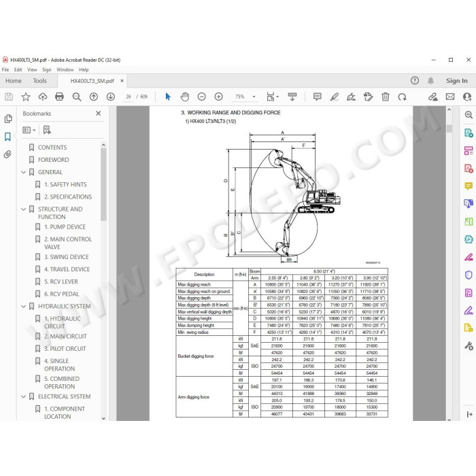Open the 5. RCV LEVER bookmark
This screenshot has width=476, height=476.
coord(61,282)
